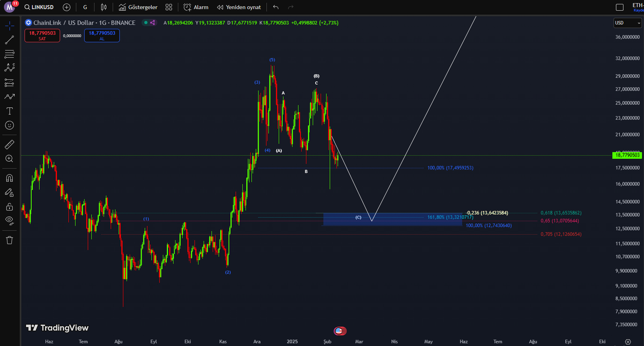Viewport: 644px width, 346px height.
Task: Start Yeniden oynat bar replay
Action: 240,8
